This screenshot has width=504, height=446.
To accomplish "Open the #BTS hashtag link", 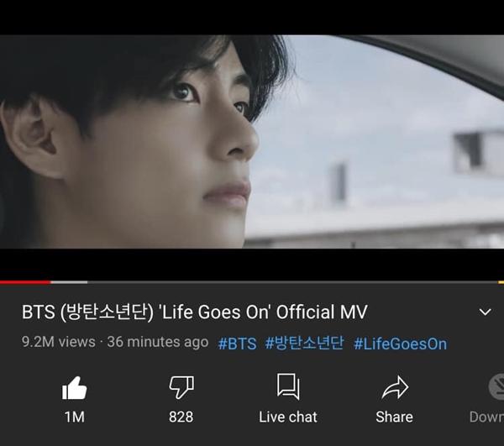I will [237, 344].
